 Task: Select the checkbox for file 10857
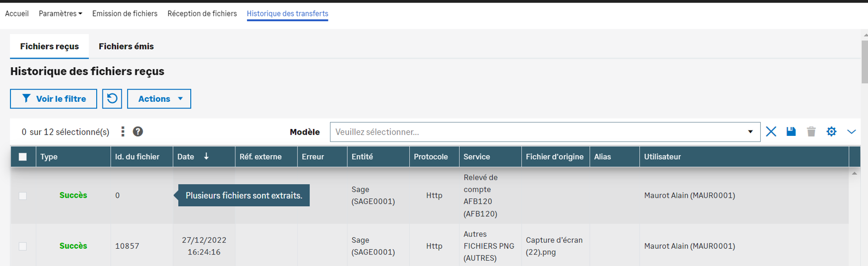click(23, 246)
